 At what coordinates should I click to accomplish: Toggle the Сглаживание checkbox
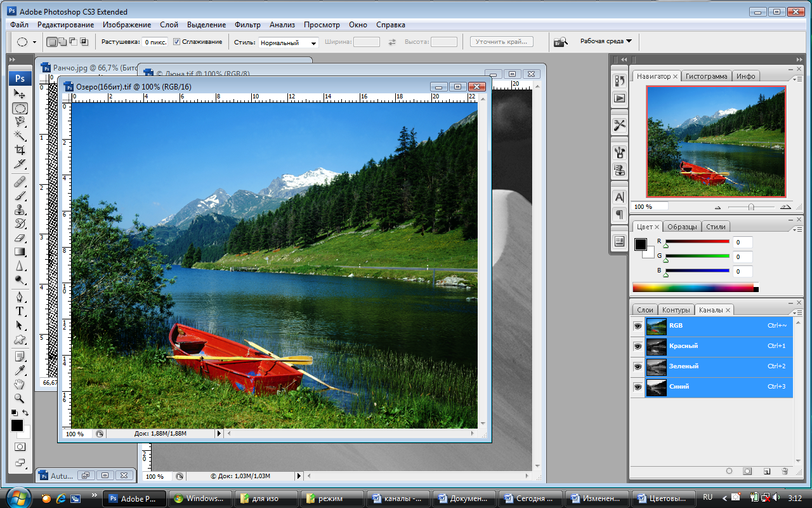pos(176,42)
